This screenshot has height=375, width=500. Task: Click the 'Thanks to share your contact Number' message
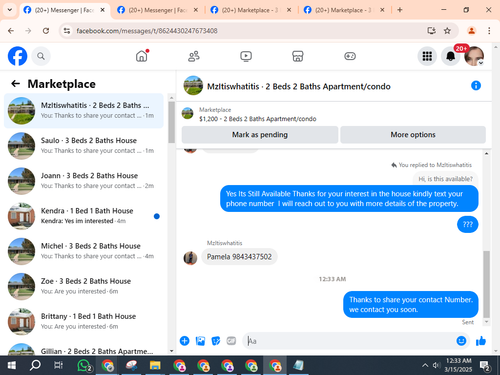[x=411, y=304]
